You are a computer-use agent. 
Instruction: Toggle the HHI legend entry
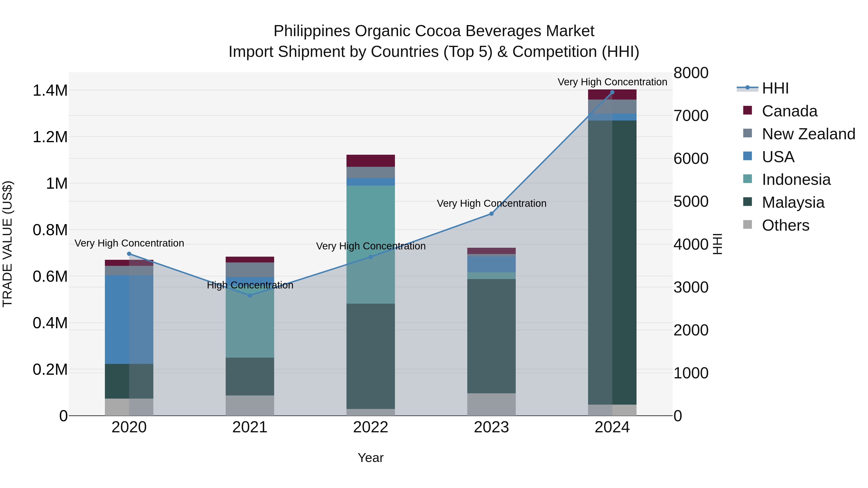coord(763,88)
